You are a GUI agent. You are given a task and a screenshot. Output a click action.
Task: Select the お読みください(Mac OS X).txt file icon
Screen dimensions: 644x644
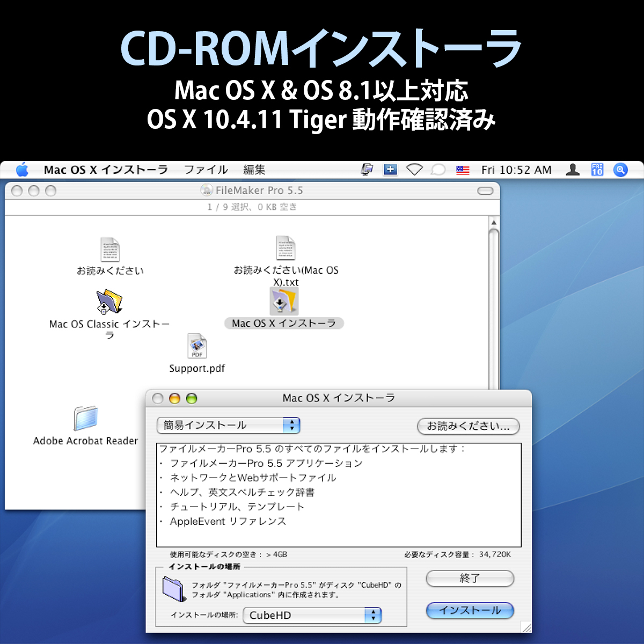[x=286, y=248]
